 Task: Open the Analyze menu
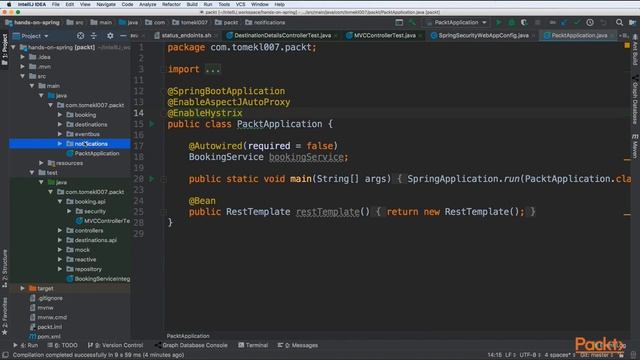[x=147, y=4]
